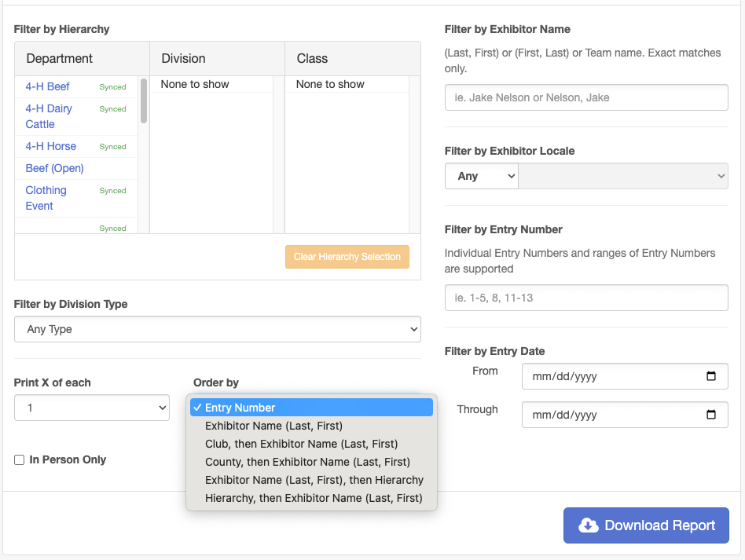Open the Filter by Division Type dropdown
Image resolution: width=745 pixels, height=560 pixels.
pyautogui.click(x=217, y=329)
